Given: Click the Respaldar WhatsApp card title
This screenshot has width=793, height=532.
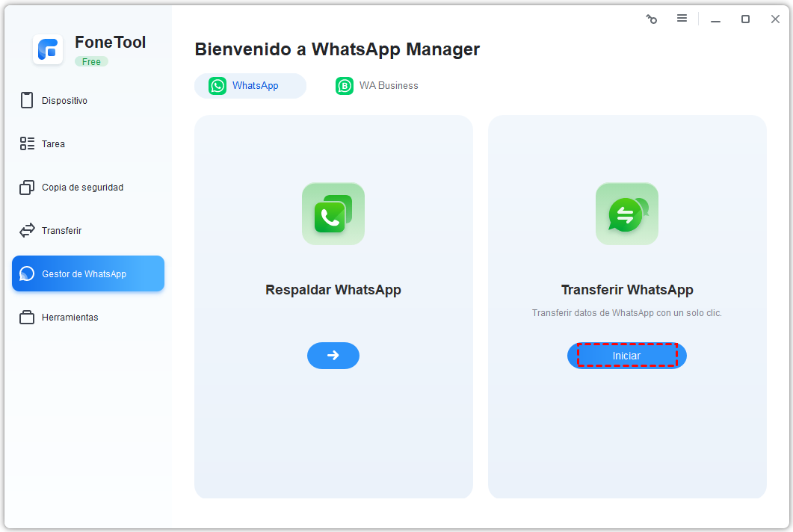Looking at the screenshot, I should click(333, 290).
